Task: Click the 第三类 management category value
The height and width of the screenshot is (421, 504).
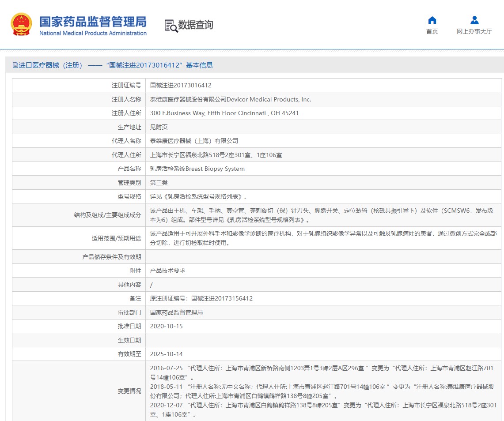Action: pos(159,183)
